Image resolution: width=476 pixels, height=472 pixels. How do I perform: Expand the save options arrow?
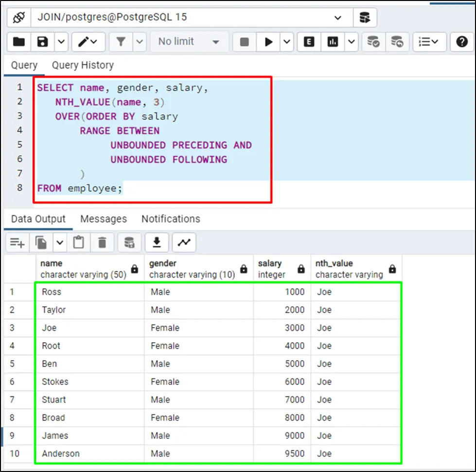pyautogui.click(x=62, y=42)
